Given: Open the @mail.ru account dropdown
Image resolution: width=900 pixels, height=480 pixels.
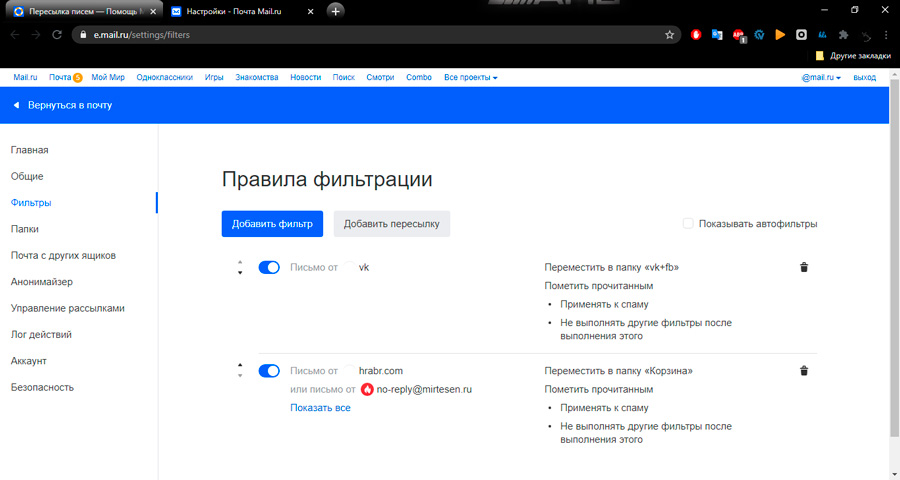Looking at the screenshot, I should click(821, 77).
